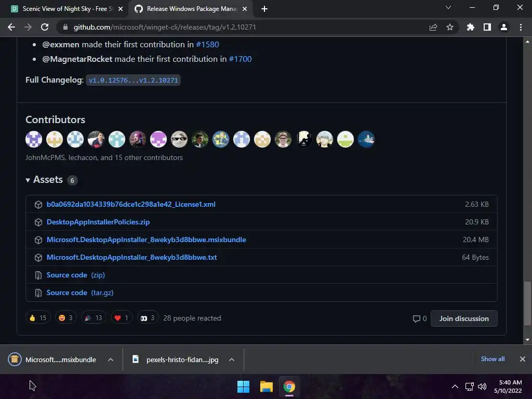Click the Join discussion button

pyautogui.click(x=464, y=318)
